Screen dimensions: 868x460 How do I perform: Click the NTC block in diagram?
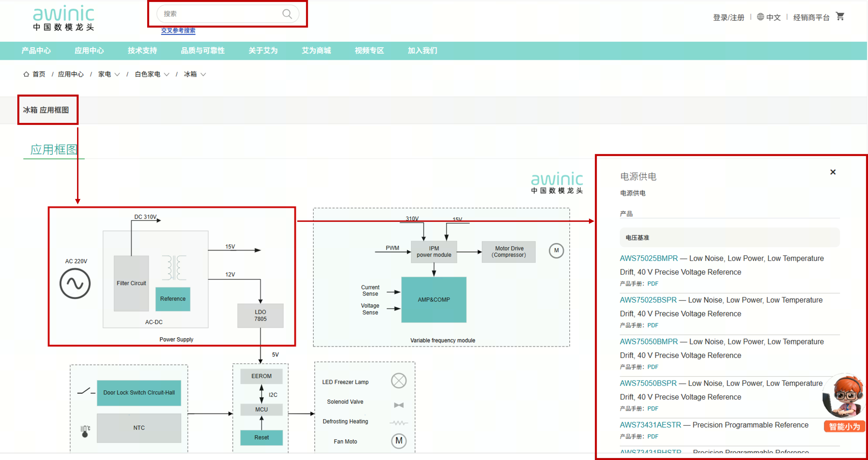pyautogui.click(x=139, y=428)
